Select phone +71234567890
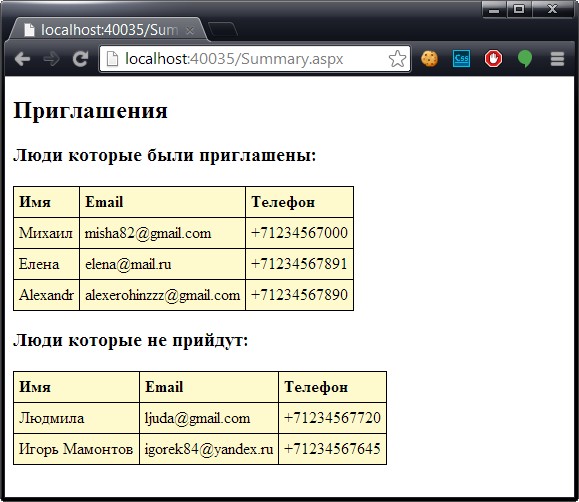Image resolution: width=579 pixels, height=502 pixels. [x=299, y=295]
